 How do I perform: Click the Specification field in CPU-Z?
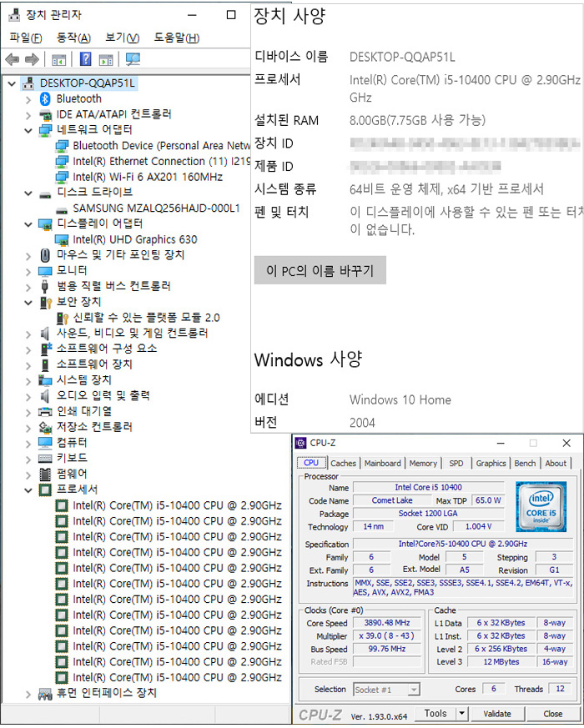point(462,544)
